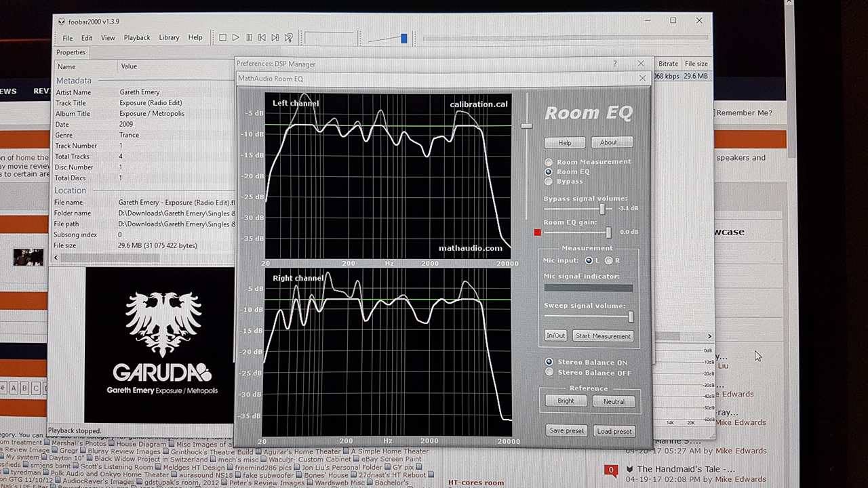Adjust the Room EQ gain slider
868x488 pixels.
coord(608,232)
